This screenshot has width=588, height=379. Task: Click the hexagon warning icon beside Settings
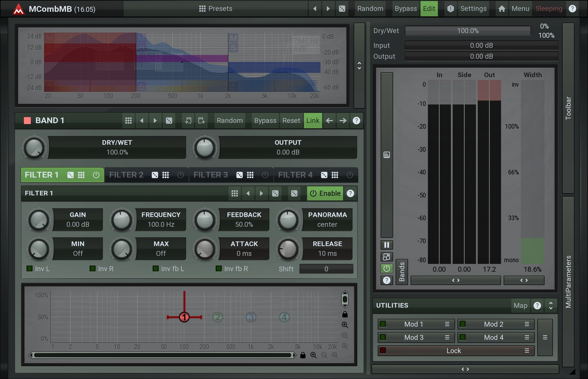[450, 9]
